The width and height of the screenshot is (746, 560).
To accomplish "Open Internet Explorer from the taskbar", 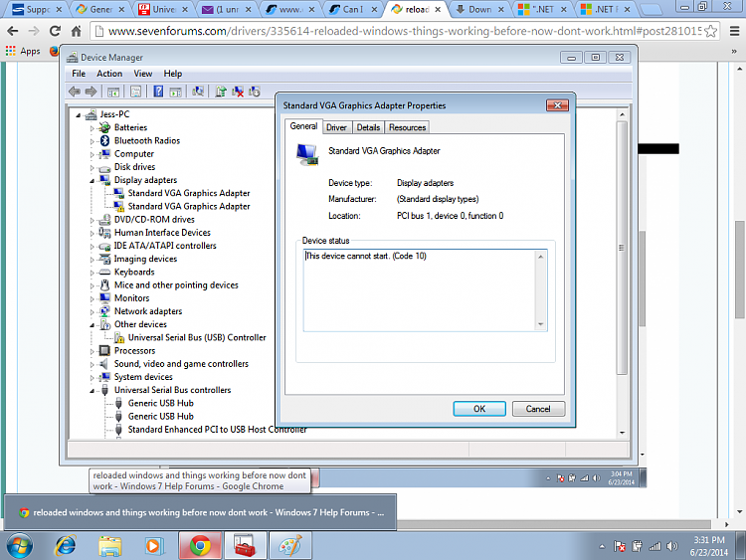I will pos(66,545).
